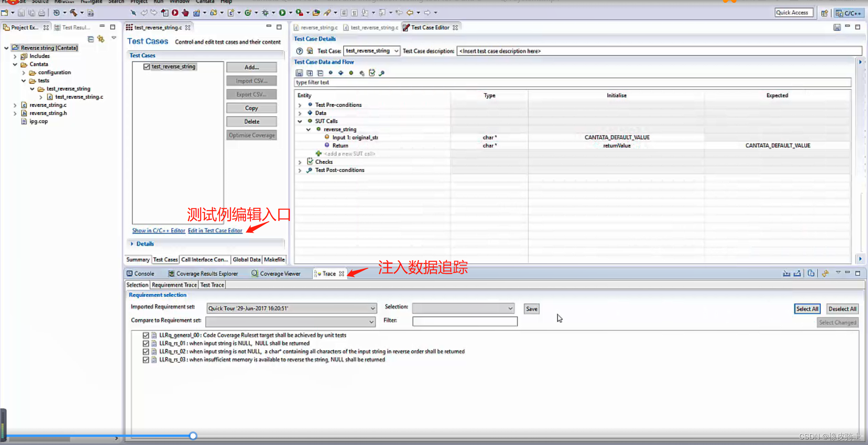Click the blue diamond Data toolbar icon
The image size is (868, 445).
(341, 73)
